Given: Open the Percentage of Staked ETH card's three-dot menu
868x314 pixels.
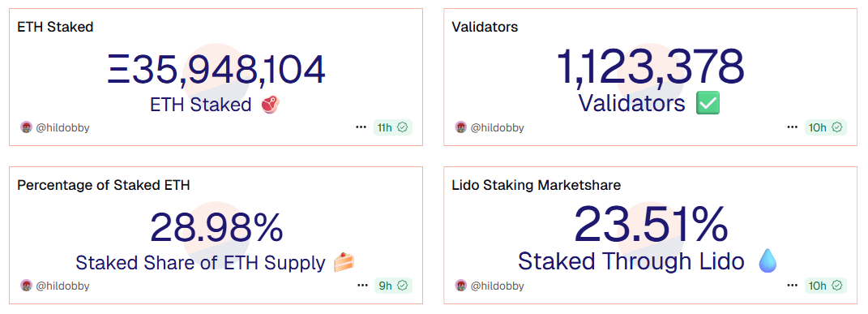Looking at the screenshot, I should pyautogui.click(x=362, y=286).
